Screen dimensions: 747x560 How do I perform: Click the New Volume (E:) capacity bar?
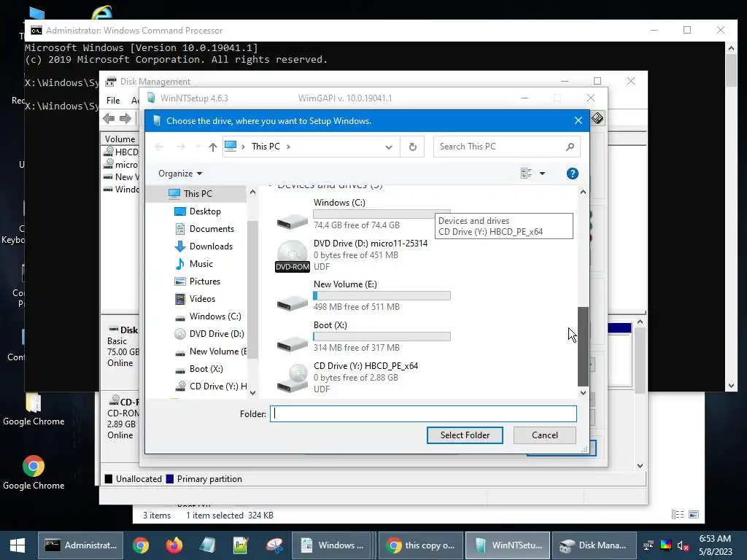click(382, 296)
